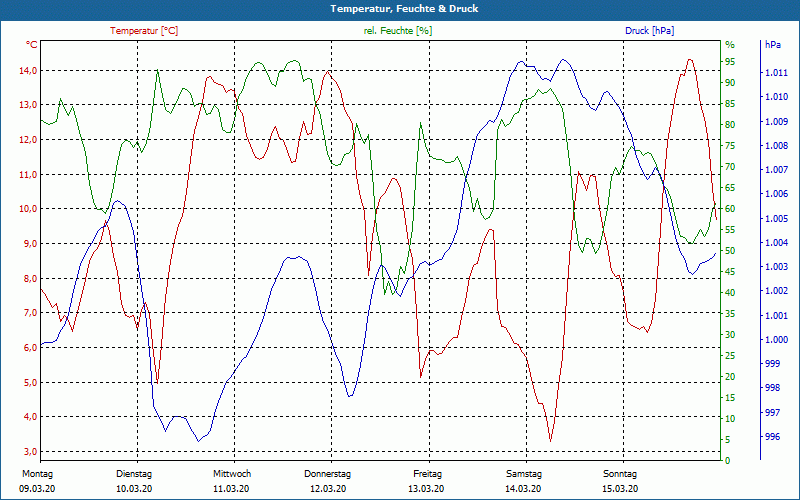
Task: Click the '996' pressure axis value
Action: tap(772, 437)
